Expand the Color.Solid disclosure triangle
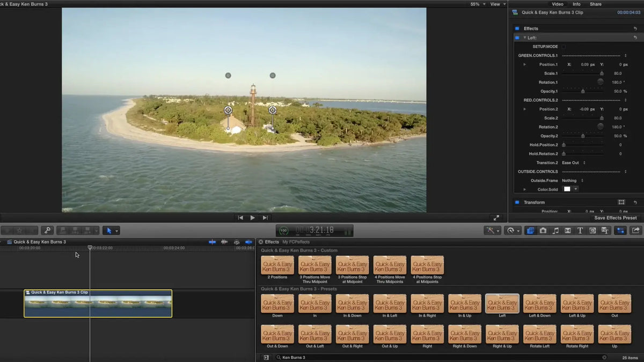Screen dimensions: 644x362 [525, 189]
